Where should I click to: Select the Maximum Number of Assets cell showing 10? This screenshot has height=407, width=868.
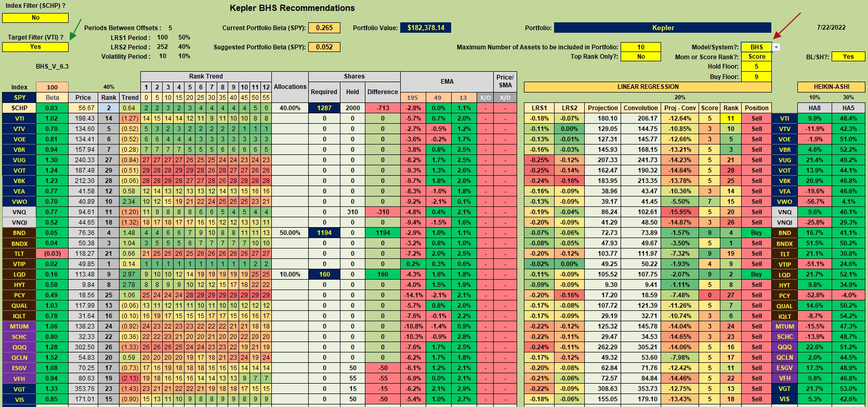click(641, 47)
